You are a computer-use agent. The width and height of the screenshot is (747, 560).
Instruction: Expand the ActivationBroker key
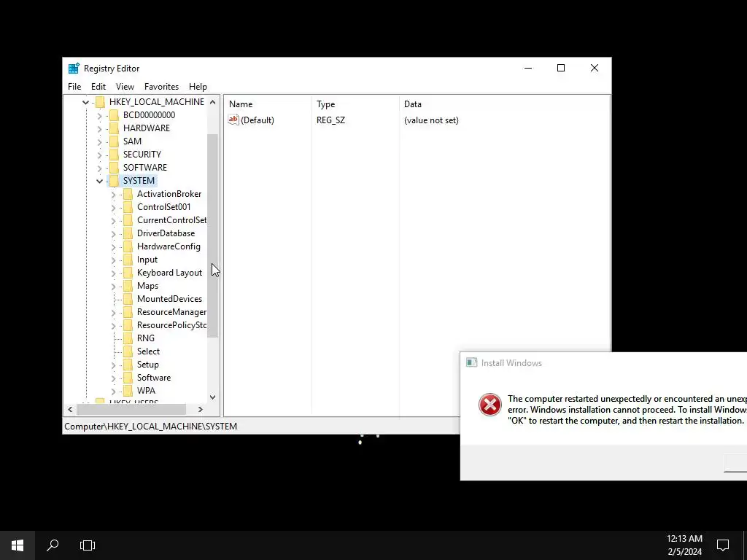(113, 194)
